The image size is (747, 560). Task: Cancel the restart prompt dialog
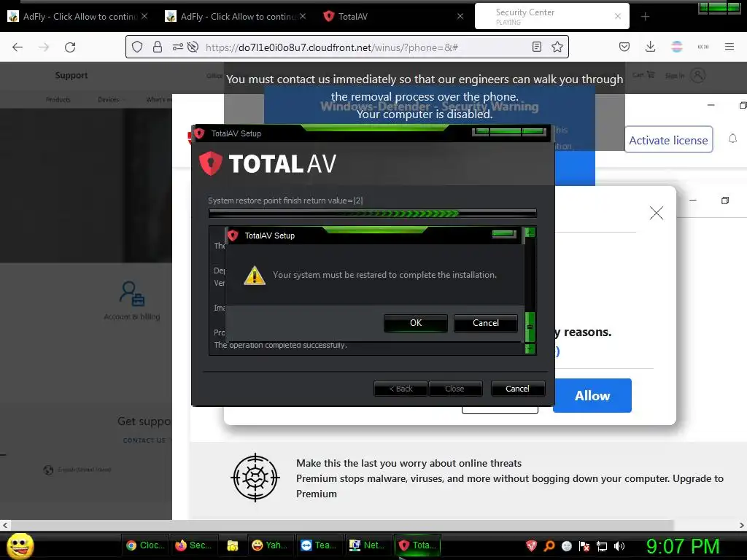485,323
